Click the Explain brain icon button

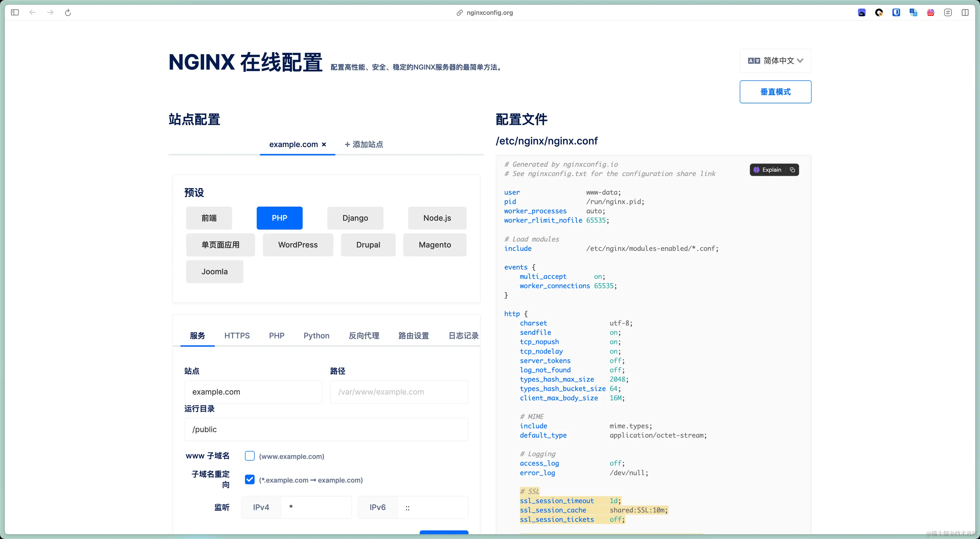coord(768,170)
